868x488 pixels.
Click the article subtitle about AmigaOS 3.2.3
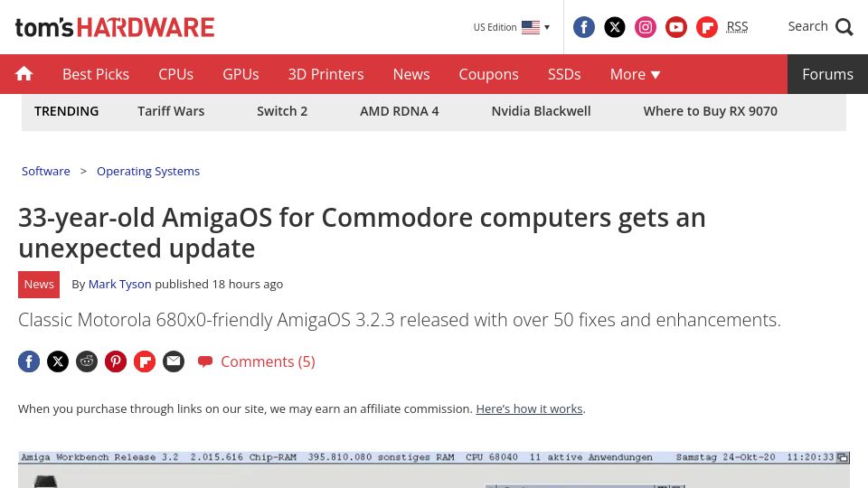[399, 320]
